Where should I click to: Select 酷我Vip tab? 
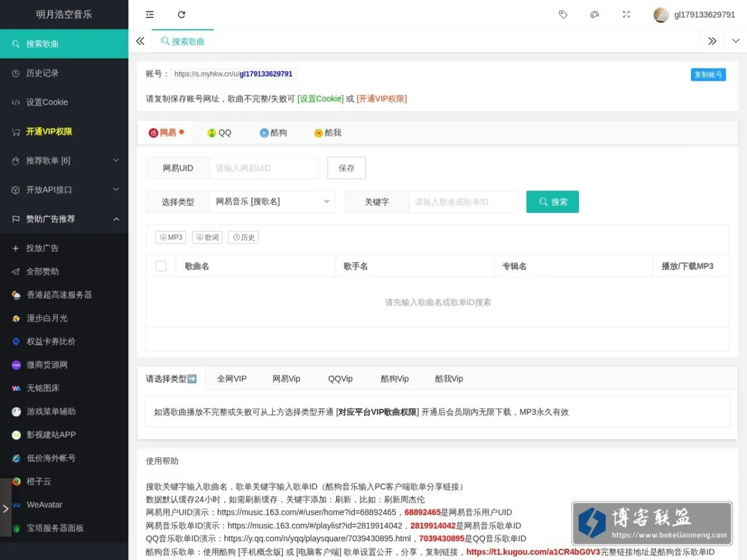click(x=449, y=378)
